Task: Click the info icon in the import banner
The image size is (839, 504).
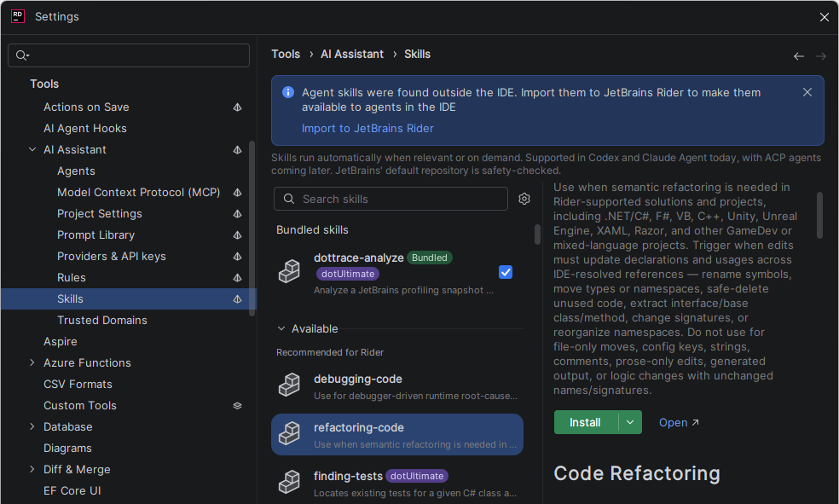Action: pyautogui.click(x=288, y=92)
